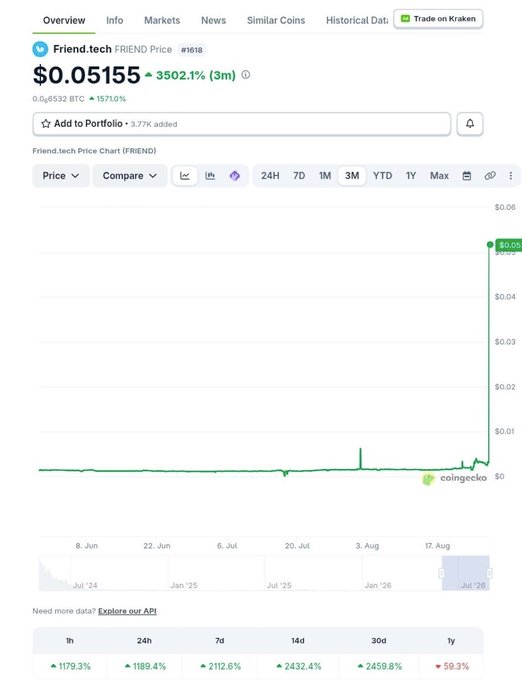This screenshot has width=522, height=680.
Task: Expand the Compare dropdown
Action: (130, 176)
